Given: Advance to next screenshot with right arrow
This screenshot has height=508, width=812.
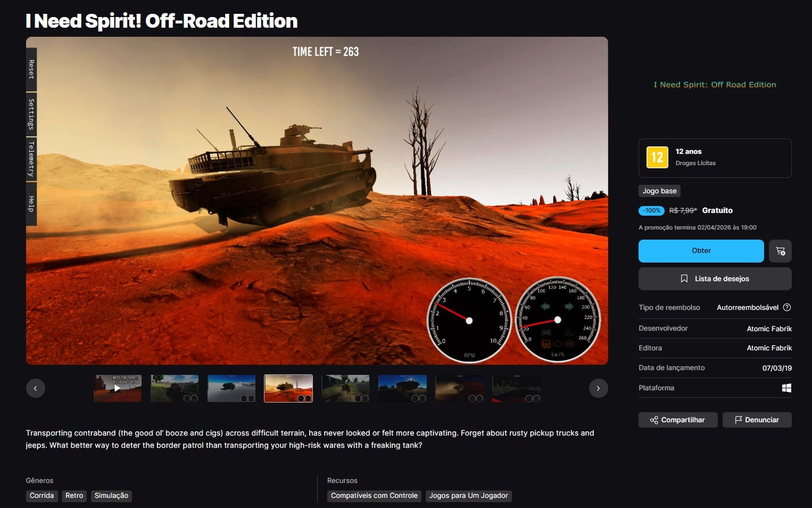Looking at the screenshot, I should [598, 388].
